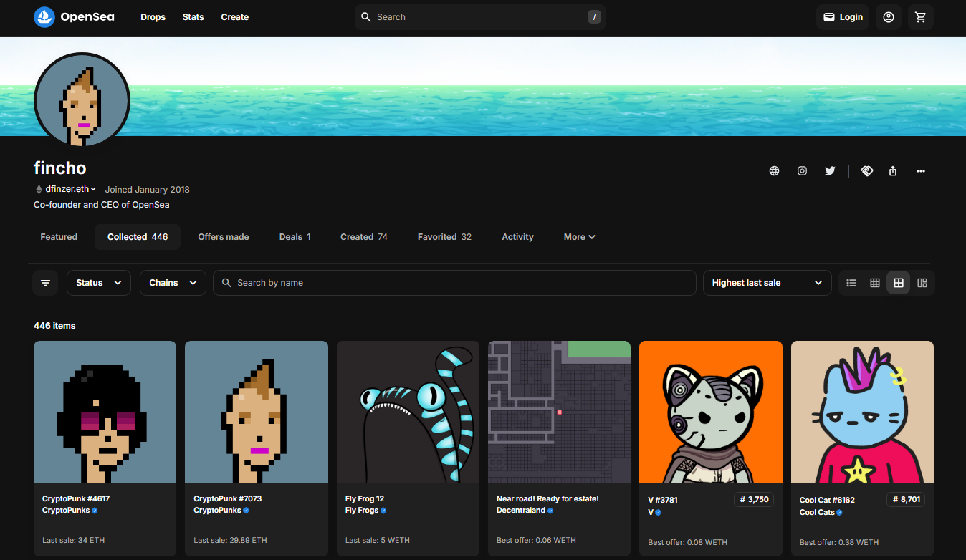Click verified badge next to Fly Frogs
Viewport: 966px width, 560px height.
pyautogui.click(x=383, y=511)
